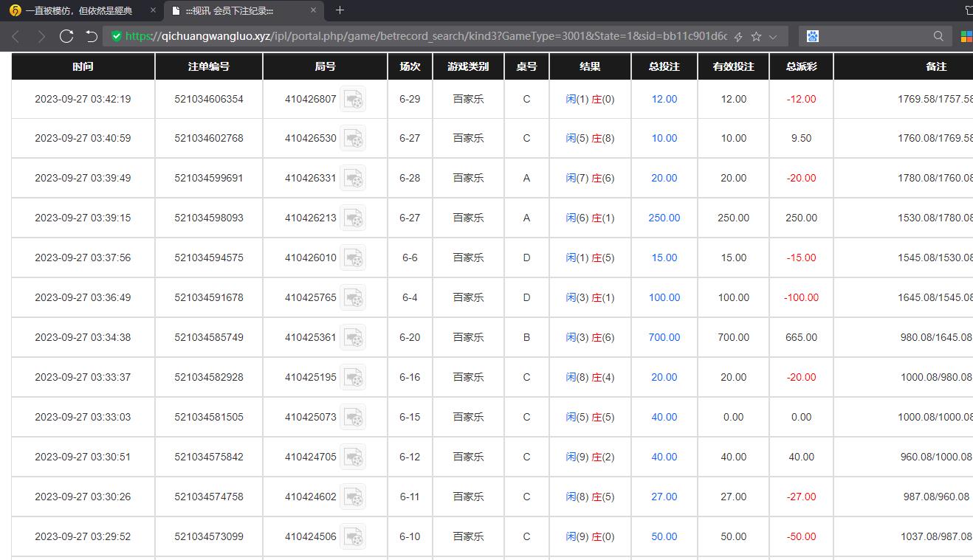Image resolution: width=973 pixels, height=560 pixels.
Task: Open video replay icon for round 410426010
Action: [x=353, y=258]
